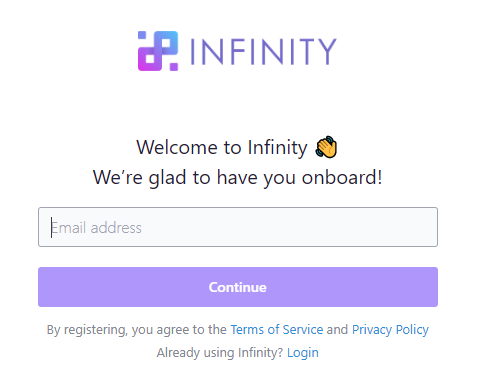Click the white Continue label on the purple bar

coord(238,287)
